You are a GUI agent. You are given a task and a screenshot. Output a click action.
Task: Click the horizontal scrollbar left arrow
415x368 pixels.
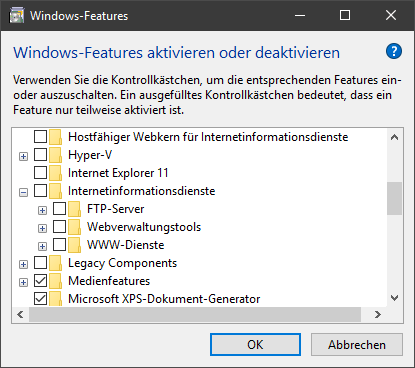20,314
